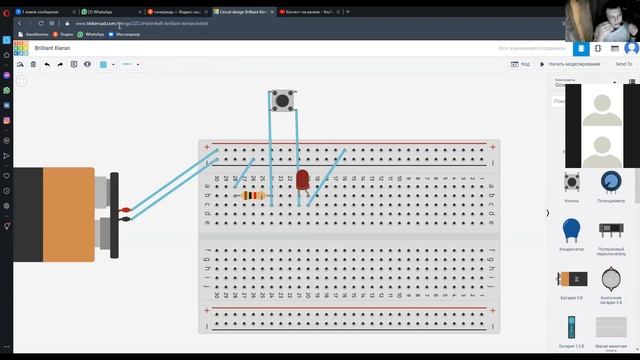This screenshot has width=640, height=360.
Task: Close the Circuit design tab
Action: [272, 12]
